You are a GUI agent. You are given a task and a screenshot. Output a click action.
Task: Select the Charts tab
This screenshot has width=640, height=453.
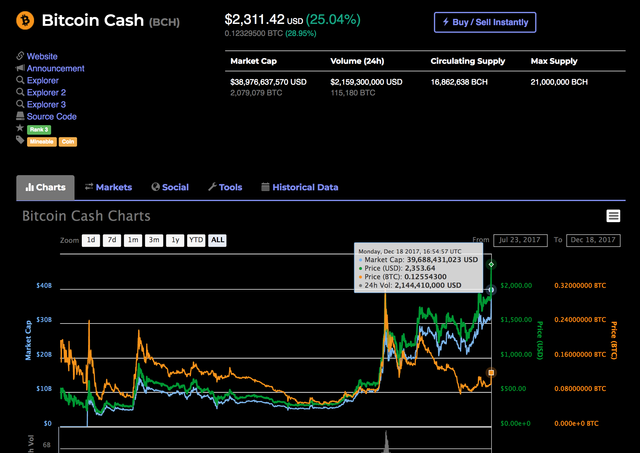[x=45, y=187]
